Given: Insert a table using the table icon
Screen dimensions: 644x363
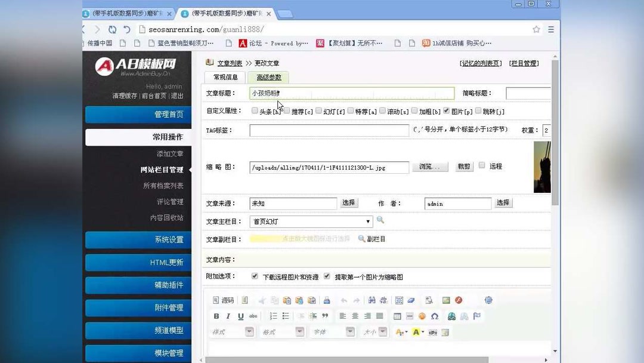Looking at the screenshot, I should click(x=397, y=316).
